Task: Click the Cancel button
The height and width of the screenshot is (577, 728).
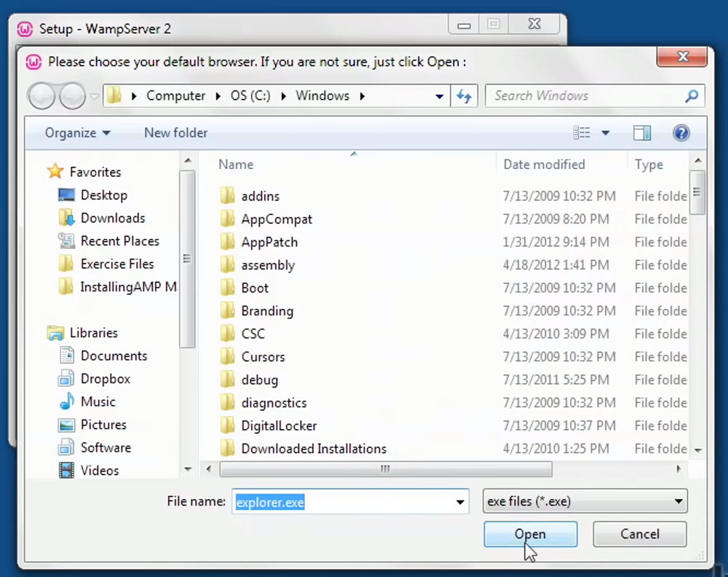Action: pyautogui.click(x=640, y=534)
